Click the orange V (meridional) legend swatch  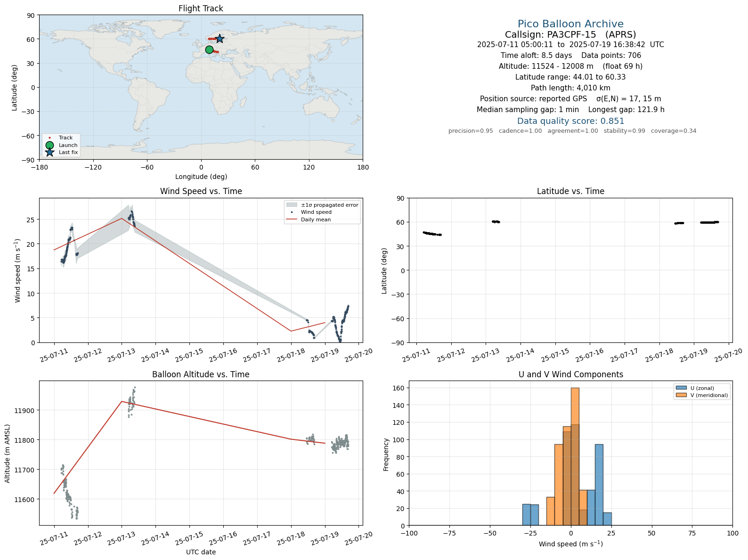pos(681,395)
